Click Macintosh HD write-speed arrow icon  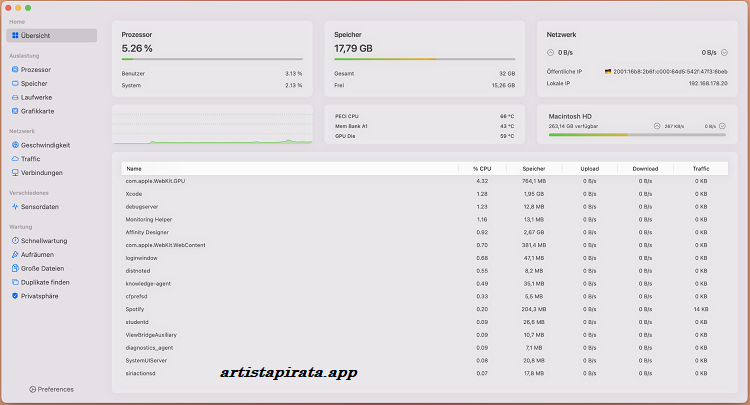(722, 126)
